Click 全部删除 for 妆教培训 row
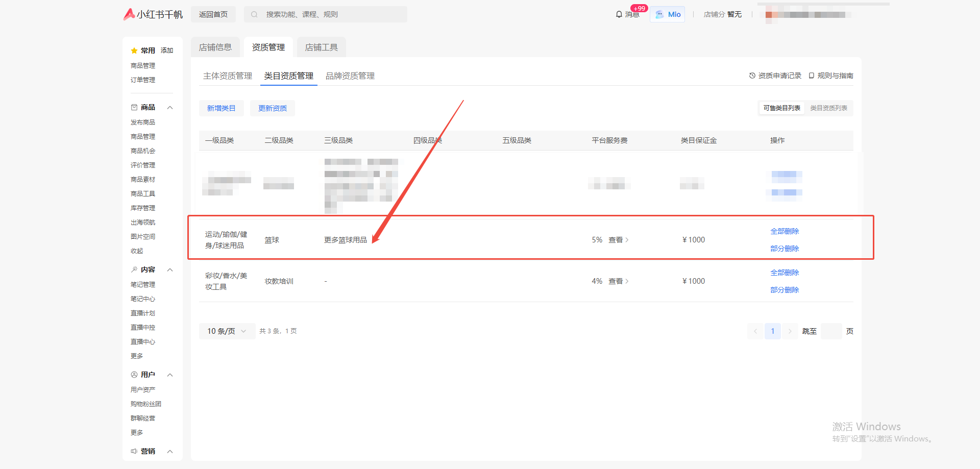This screenshot has width=980, height=469. click(785, 273)
